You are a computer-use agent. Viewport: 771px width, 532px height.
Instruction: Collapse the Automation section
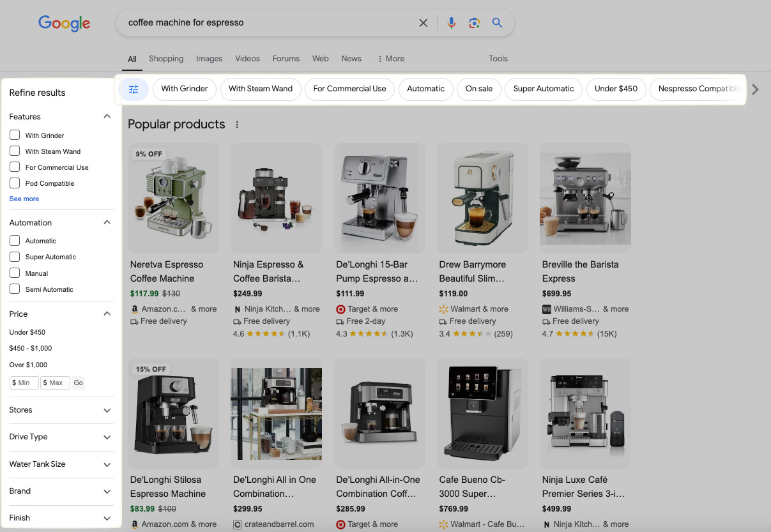pos(107,222)
